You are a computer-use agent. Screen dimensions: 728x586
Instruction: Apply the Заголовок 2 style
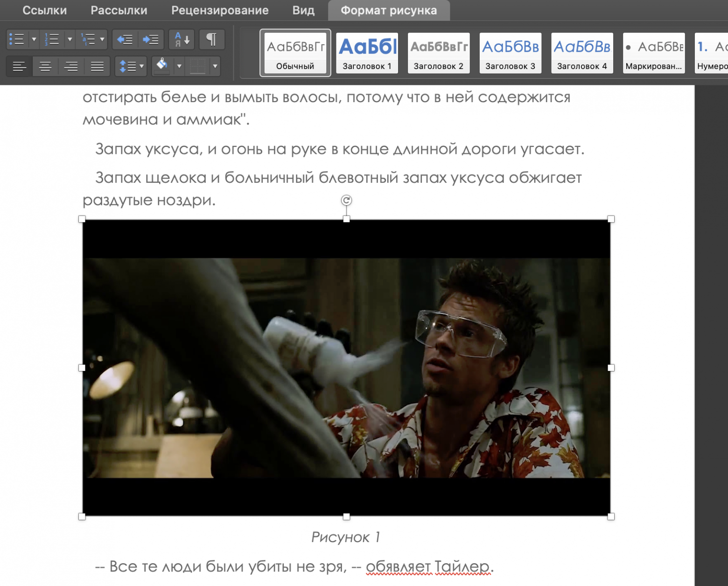(x=439, y=53)
